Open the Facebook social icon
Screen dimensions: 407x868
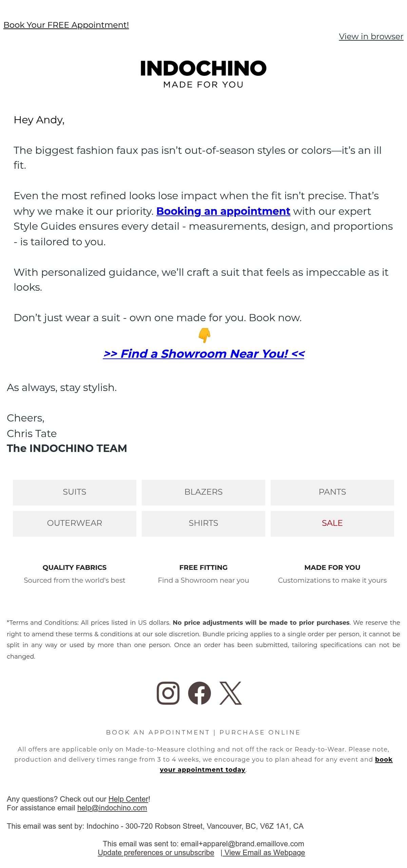click(199, 693)
